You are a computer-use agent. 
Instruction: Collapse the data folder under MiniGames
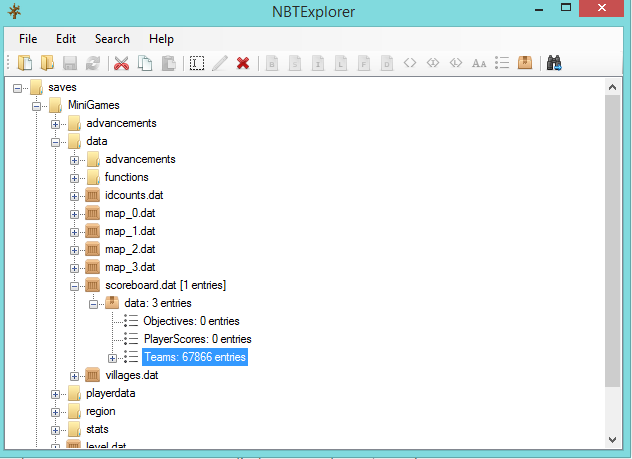[x=56, y=142]
